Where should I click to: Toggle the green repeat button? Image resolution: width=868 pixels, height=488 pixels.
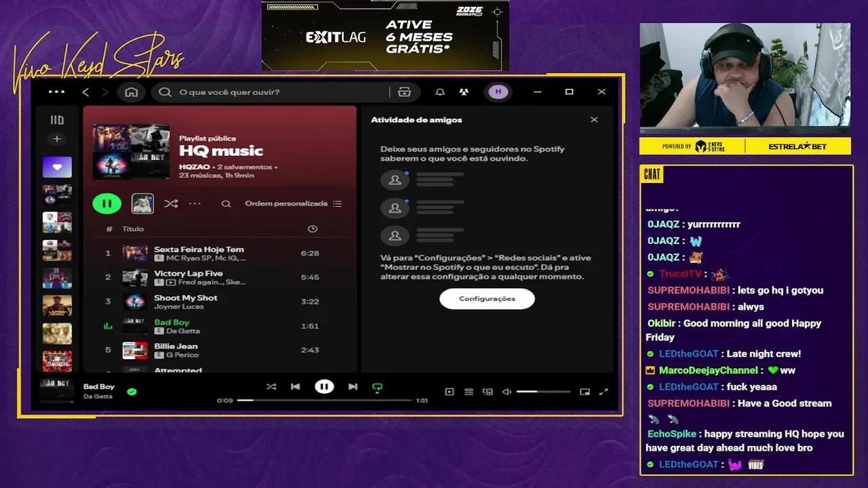(378, 388)
